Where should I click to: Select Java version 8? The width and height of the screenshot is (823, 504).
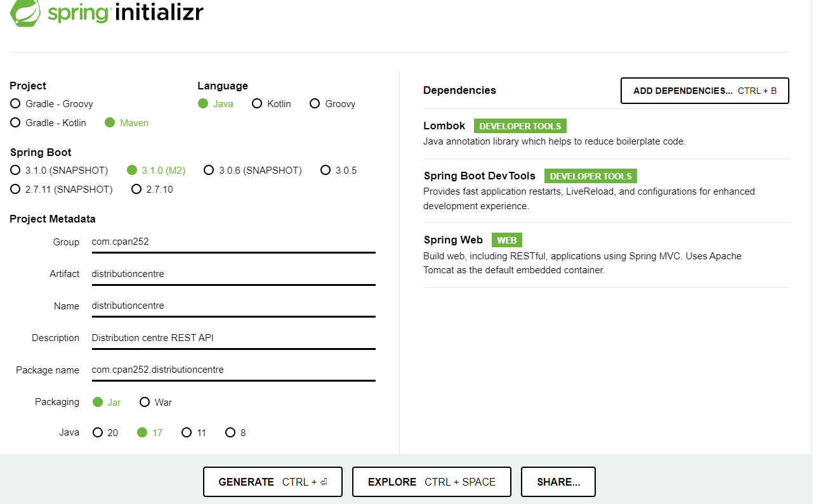click(230, 432)
